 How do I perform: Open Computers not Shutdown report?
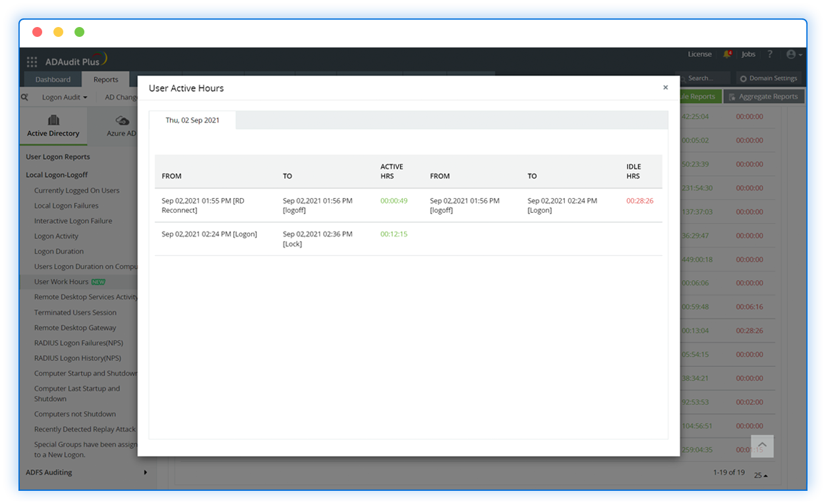[x=75, y=414]
